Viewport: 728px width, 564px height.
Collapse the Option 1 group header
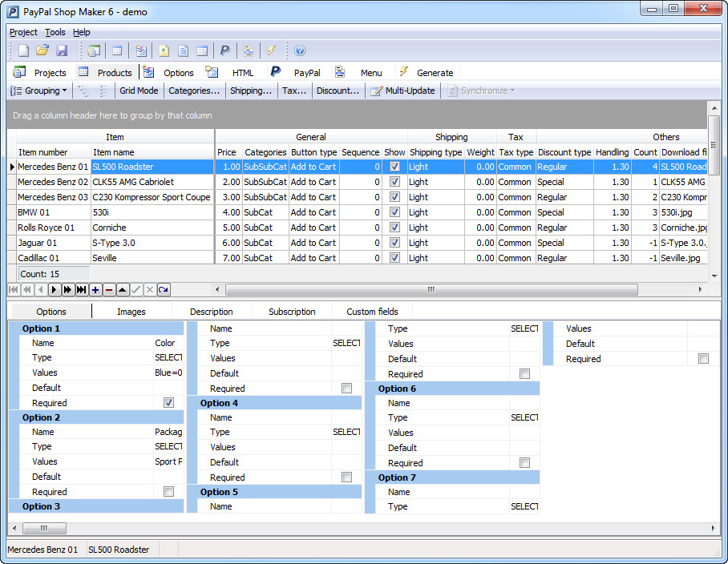96,328
